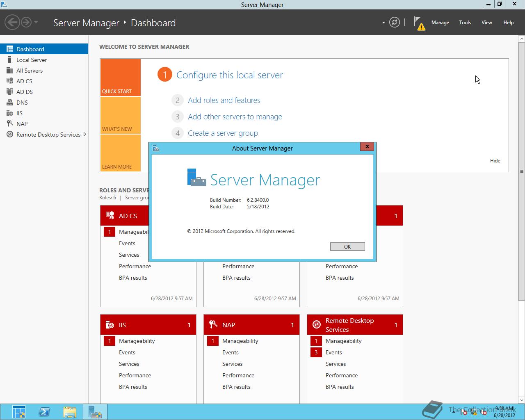525x420 pixels.
Task: Open BPA results in the IIS tile
Action: pos(133,387)
